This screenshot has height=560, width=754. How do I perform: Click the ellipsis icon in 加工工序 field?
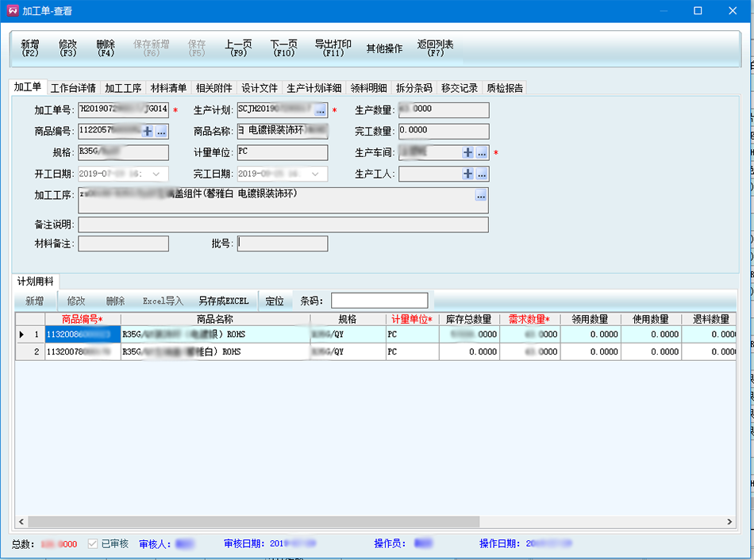tap(481, 195)
